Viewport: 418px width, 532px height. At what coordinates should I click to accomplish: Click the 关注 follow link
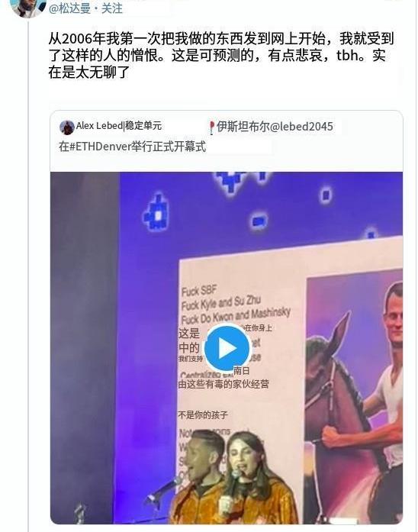coord(112,8)
